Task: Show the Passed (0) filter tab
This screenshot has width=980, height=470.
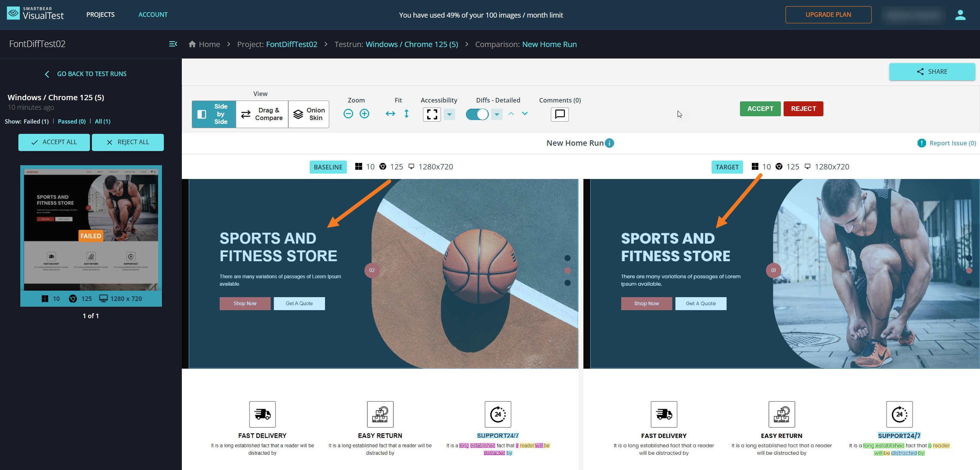Action: pos(72,121)
